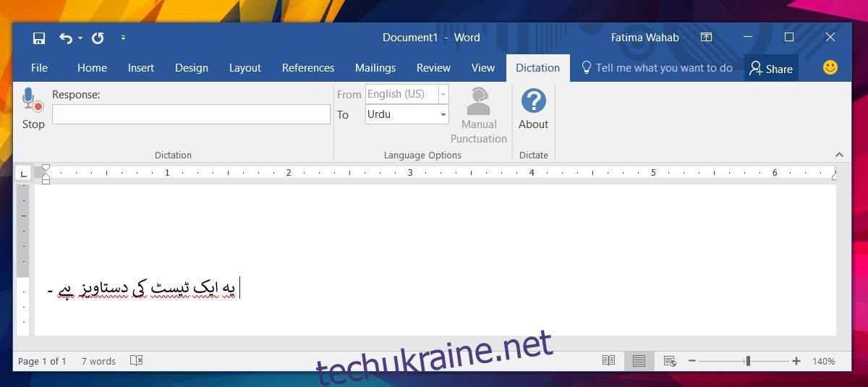Select the Dictation tab
This screenshot has height=387, width=868.
pos(537,68)
